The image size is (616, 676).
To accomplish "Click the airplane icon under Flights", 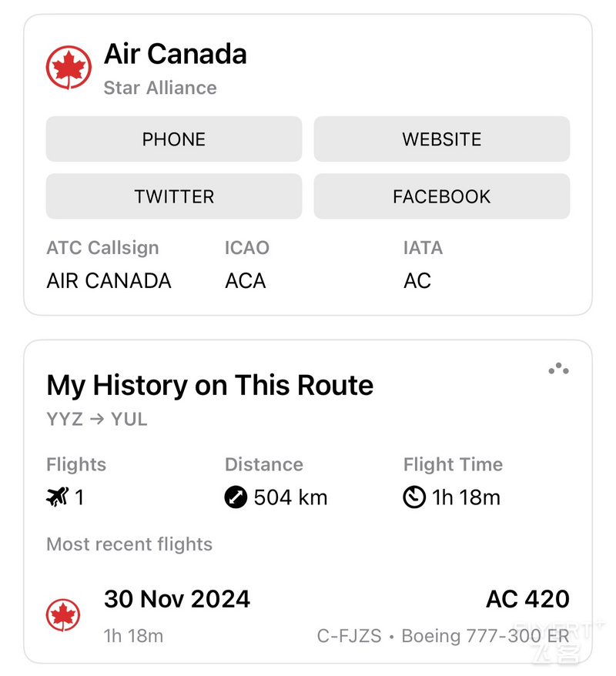I will point(57,497).
